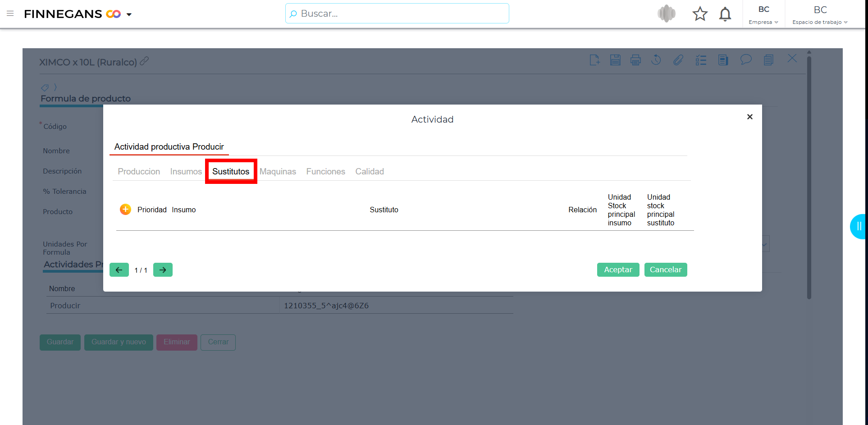Image resolution: width=868 pixels, height=425 pixels.
Task: Click the news report icon
Action: pyautogui.click(x=723, y=60)
